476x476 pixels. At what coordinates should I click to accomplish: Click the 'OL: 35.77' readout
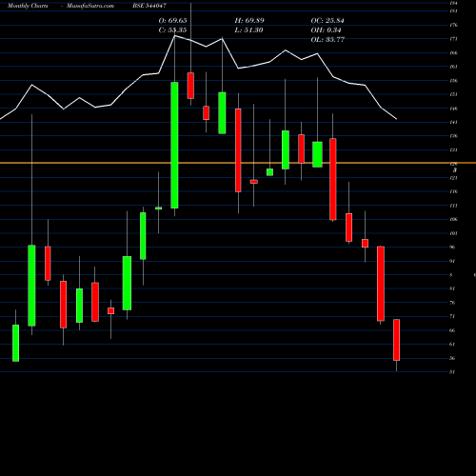point(327,40)
